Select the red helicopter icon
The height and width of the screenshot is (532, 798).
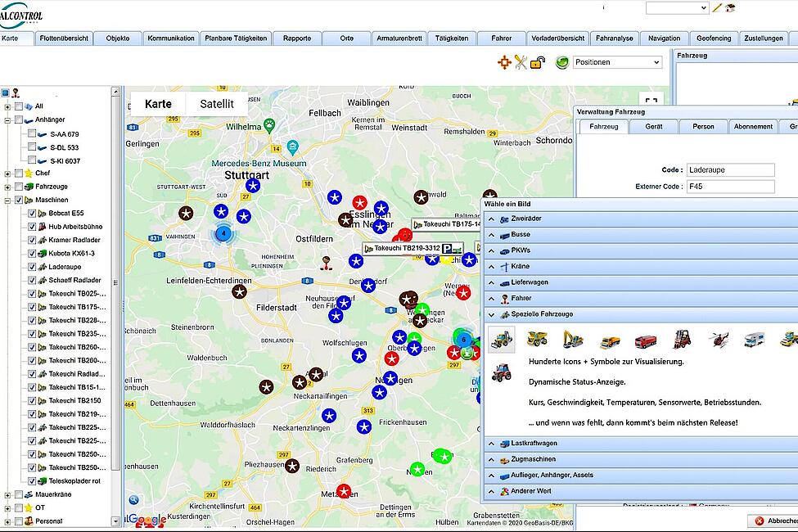tap(718, 340)
